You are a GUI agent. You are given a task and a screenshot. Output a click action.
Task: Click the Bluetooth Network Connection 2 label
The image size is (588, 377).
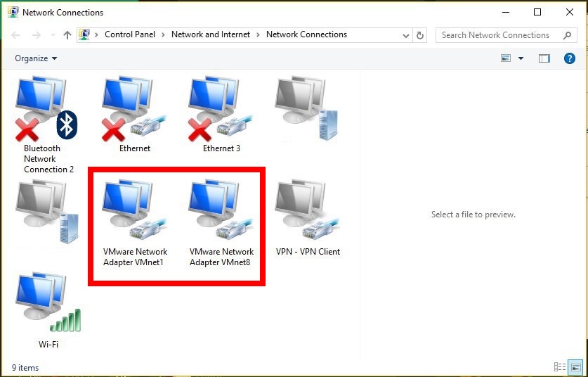coord(48,158)
